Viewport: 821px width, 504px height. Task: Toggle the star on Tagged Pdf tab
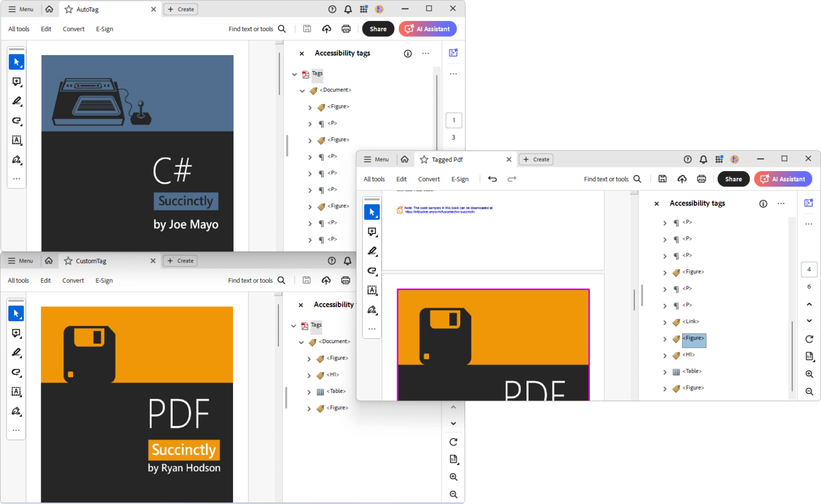click(x=424, y=159)
